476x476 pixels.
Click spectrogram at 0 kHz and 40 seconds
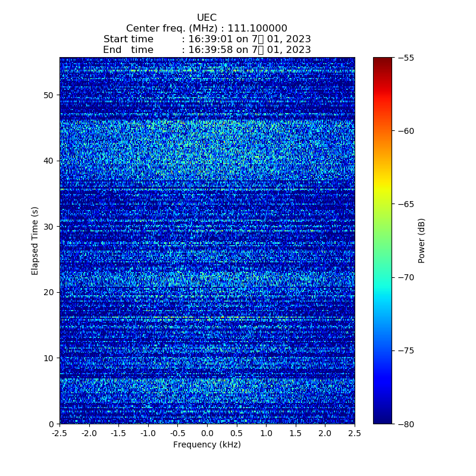coord(207,161)
